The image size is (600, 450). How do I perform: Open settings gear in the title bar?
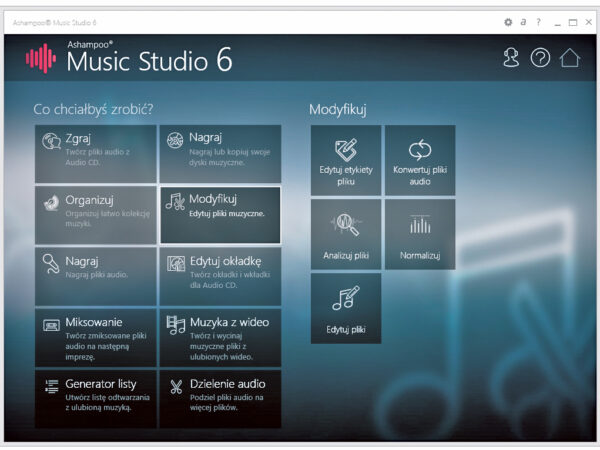point(508,21)
